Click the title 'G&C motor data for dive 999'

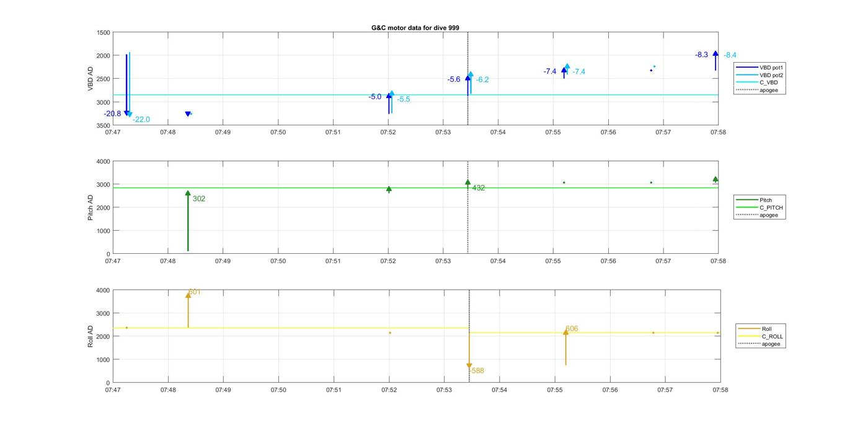415,28
